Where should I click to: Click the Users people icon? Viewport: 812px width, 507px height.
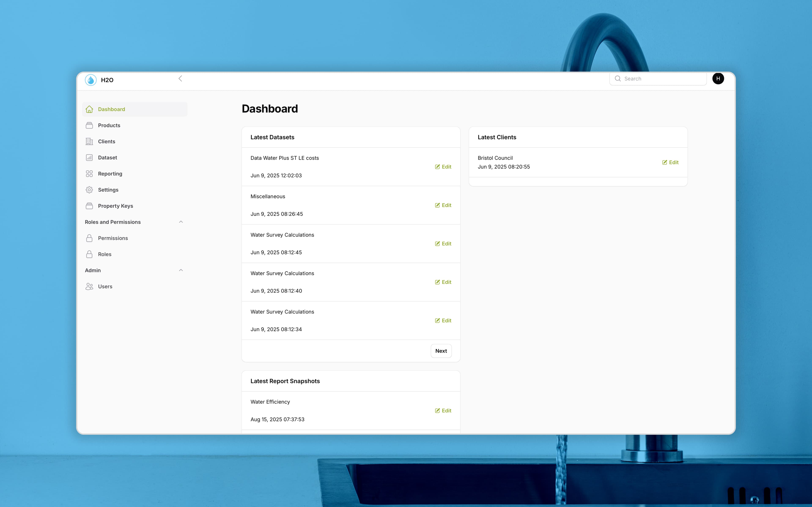click(89, 286)
